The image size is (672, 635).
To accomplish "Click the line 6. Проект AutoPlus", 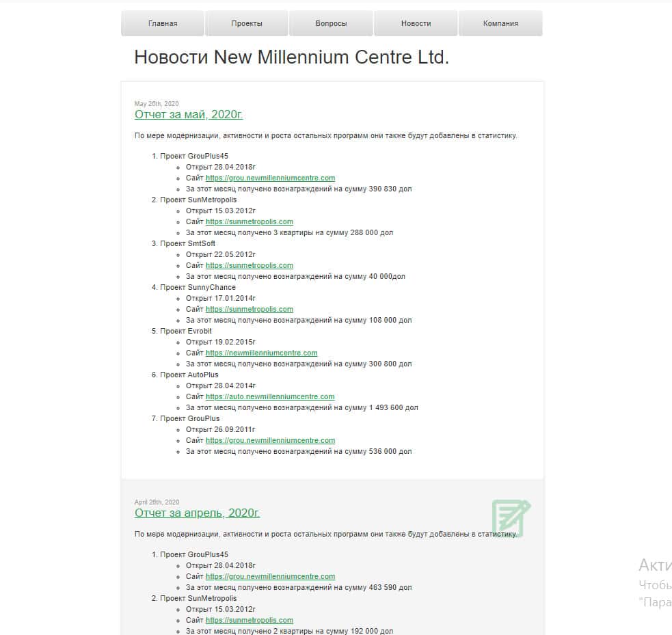I will [185, 375].
